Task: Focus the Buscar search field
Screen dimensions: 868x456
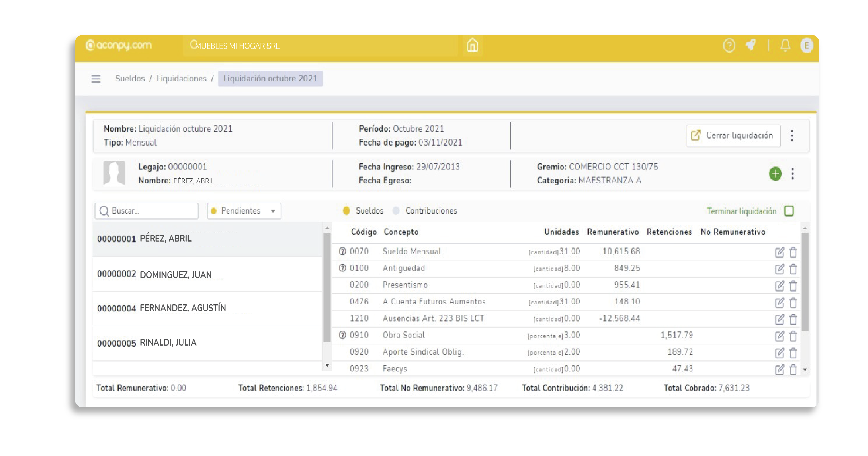Action: pos(147,211)
